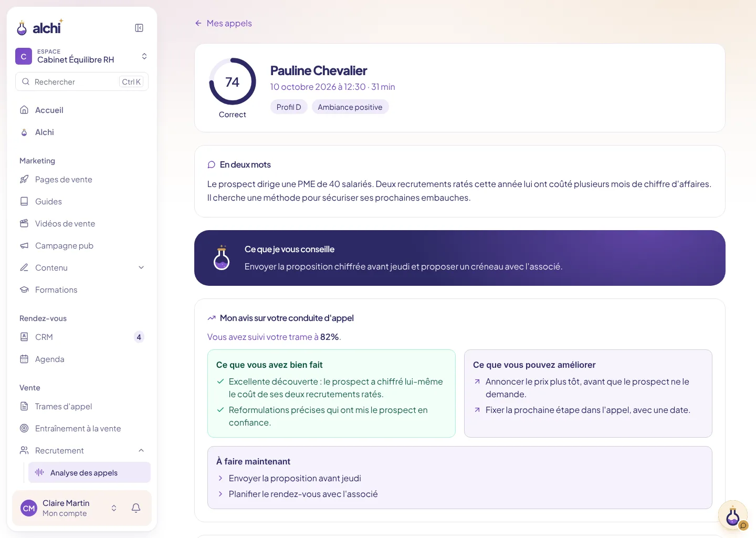The height and width of the screenshot is (538, 756).
Task: Click the Ambiance positive tag
Action: click(x=350, y=107)
